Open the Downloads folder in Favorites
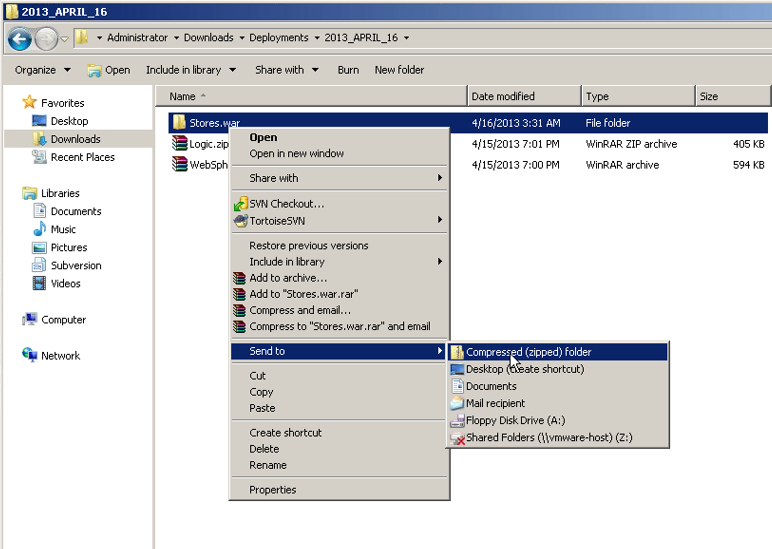 [75, 139]
